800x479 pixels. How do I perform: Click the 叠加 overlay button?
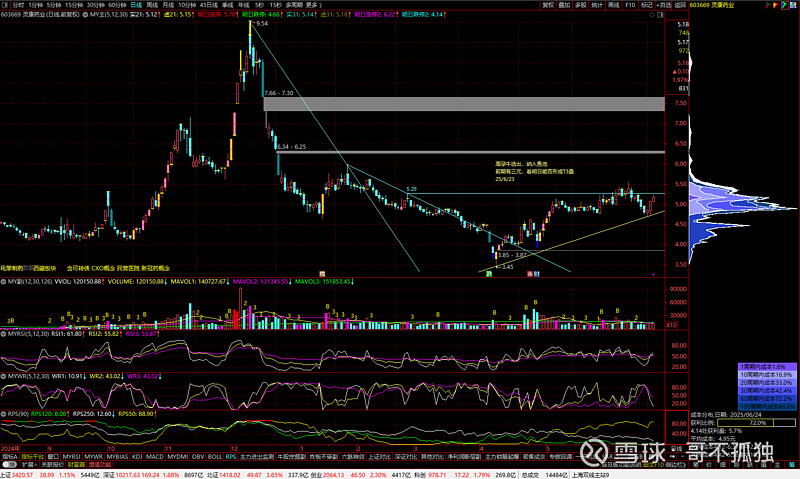(x=564, y=5)
